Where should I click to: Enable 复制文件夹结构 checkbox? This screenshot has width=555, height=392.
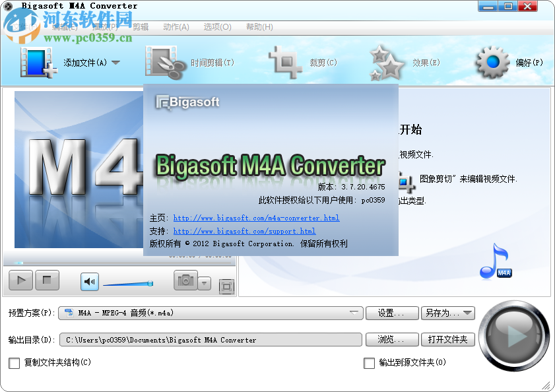15,364
